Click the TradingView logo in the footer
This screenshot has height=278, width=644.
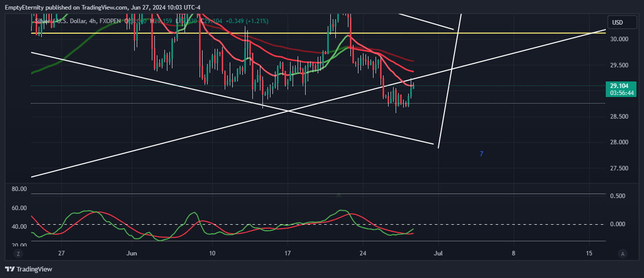click(x=29, y=269)
